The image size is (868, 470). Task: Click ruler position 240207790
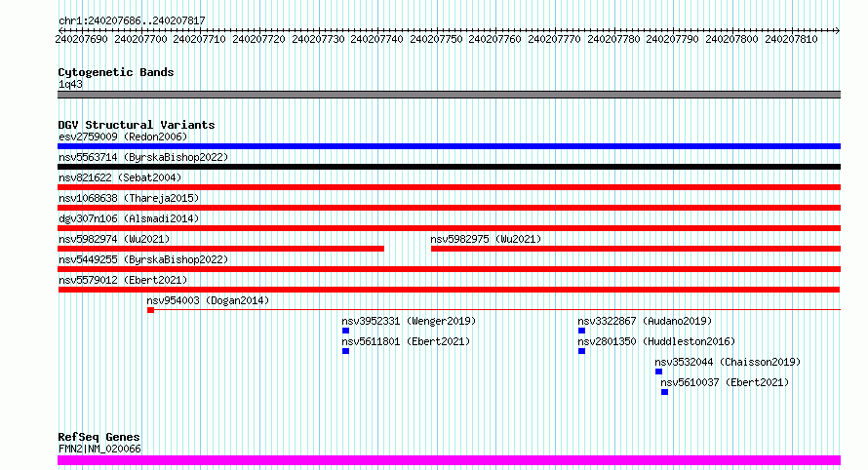[673, 39]
